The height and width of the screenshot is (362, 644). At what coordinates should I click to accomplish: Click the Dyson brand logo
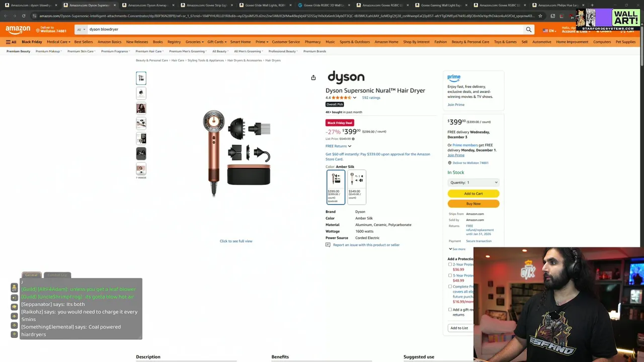[x=346, y=77]
